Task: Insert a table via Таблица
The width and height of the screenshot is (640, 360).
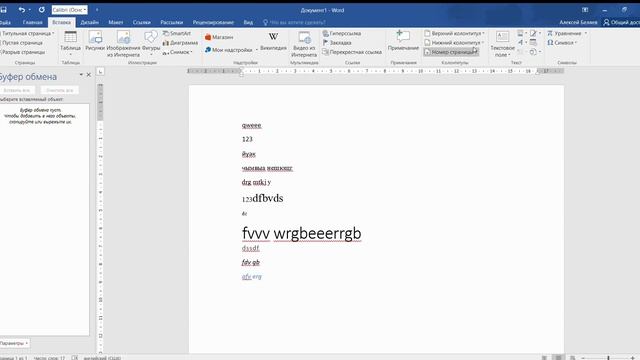Action: tap(71, 43)
